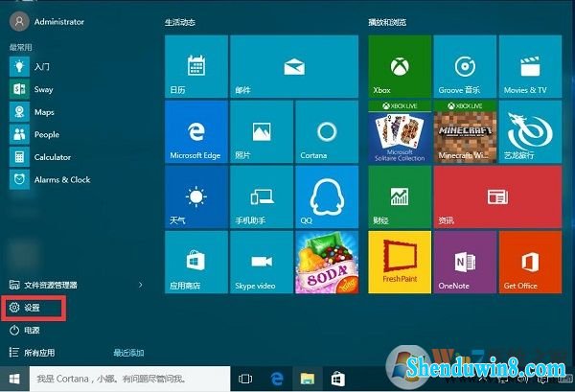Click the Windows Start button
Viewport: 575px width, 392px height.
coord(14,379)
